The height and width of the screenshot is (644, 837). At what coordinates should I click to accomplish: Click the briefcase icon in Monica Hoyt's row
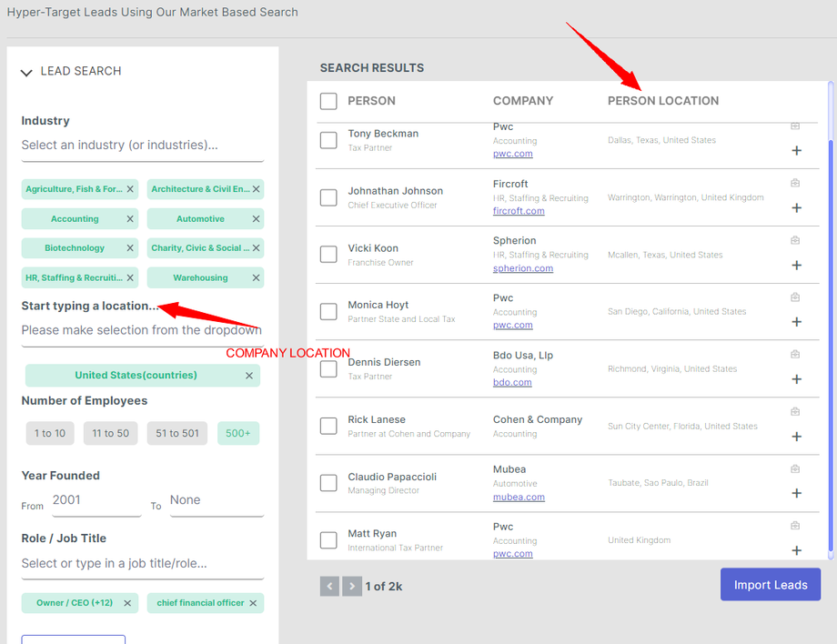795,297
